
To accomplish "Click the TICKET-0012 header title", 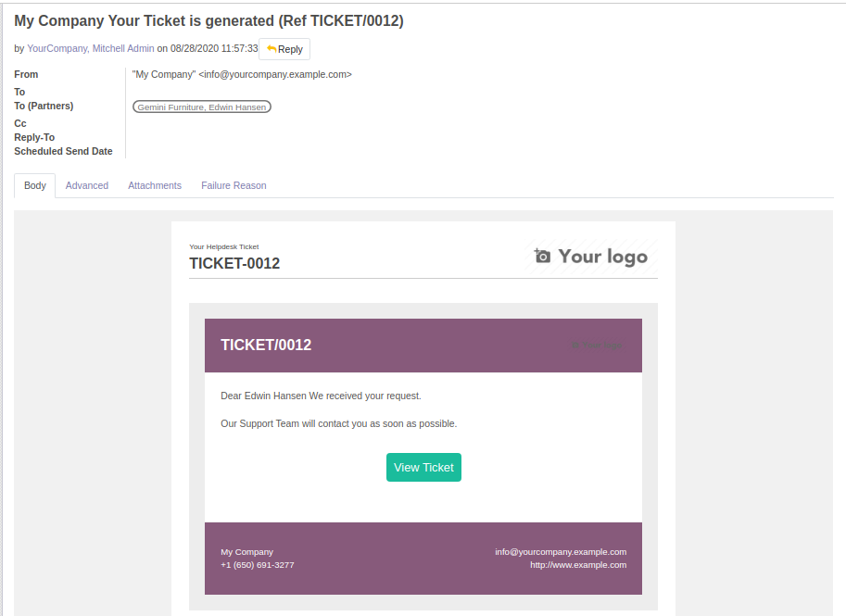I will click(x=234, y=263).
